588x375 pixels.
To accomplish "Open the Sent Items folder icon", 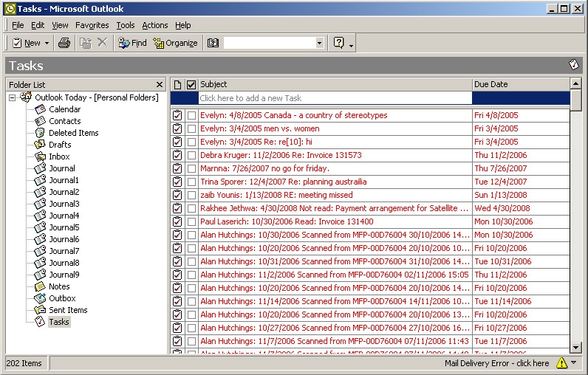I will coord(40,310).
